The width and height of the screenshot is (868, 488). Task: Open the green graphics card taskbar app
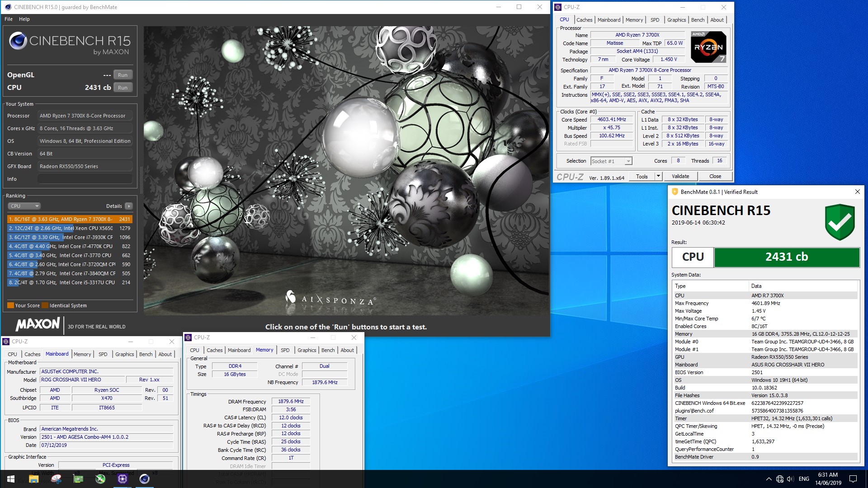(78, 479)
